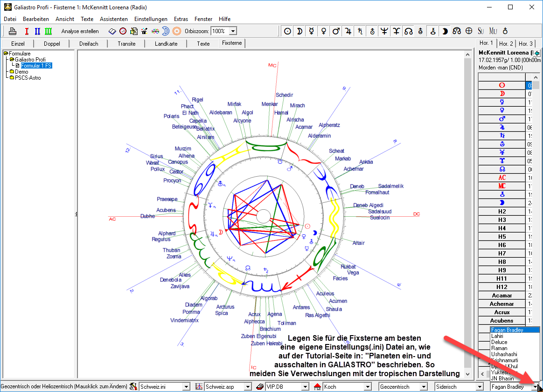The height and width of the screenshot is (392, 543).
Task: Open the Assistenten menu
Action: click(113, 19)
